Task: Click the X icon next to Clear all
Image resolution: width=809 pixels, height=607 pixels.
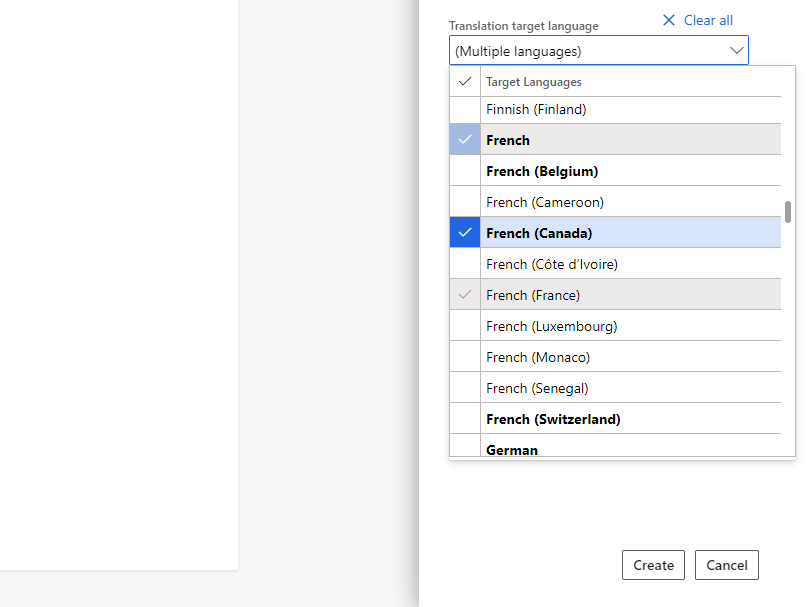Action: [x=668, y=20]
